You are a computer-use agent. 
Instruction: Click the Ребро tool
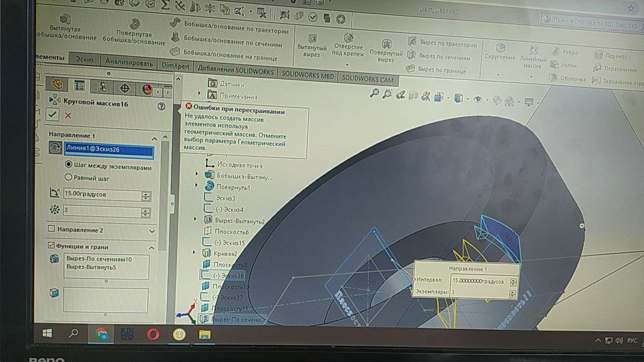tap(565, 52)
